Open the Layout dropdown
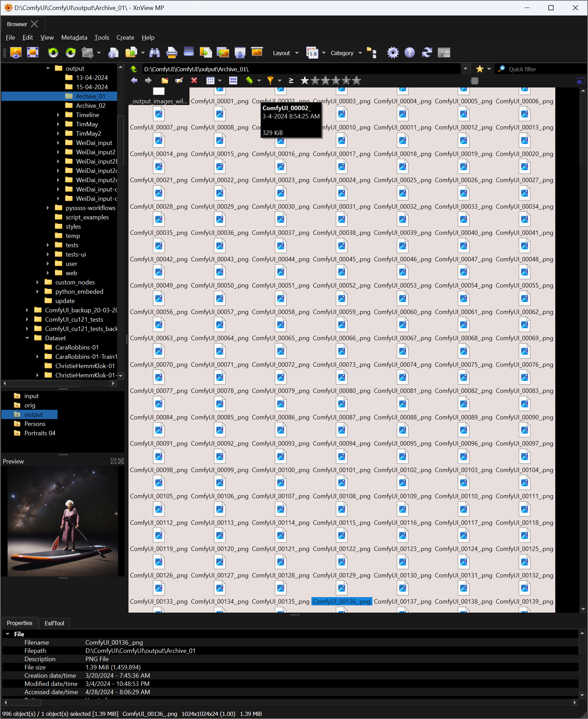 pyautogui.click(x=286, y=53)
